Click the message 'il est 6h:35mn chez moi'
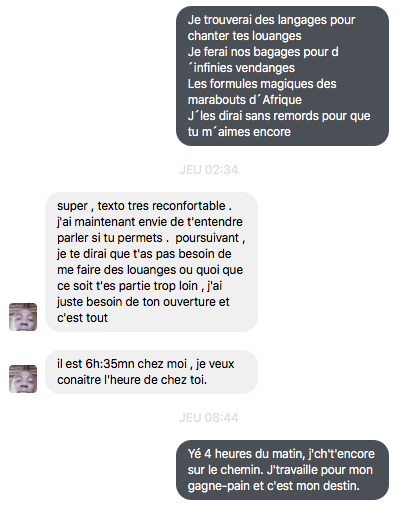Image resolution: width=404 pixels, height=515 pixels. [x=152, y=372]
